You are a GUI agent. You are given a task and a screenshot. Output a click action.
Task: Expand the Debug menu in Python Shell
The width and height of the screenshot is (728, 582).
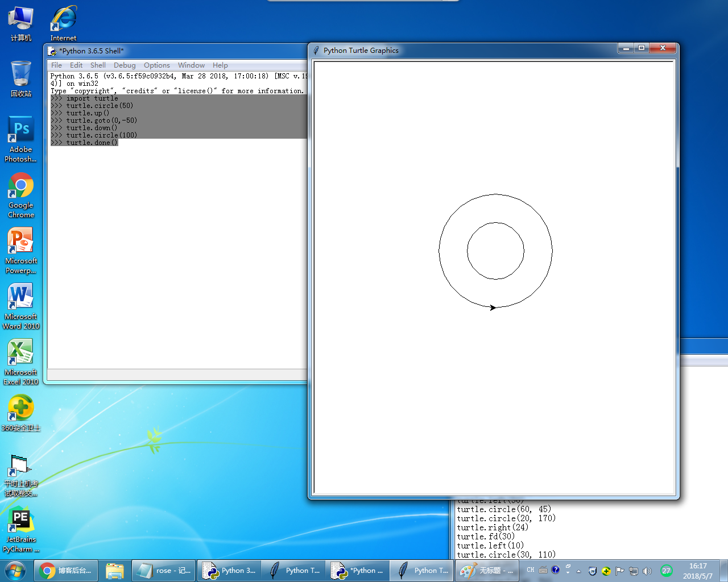pos(125,65)
